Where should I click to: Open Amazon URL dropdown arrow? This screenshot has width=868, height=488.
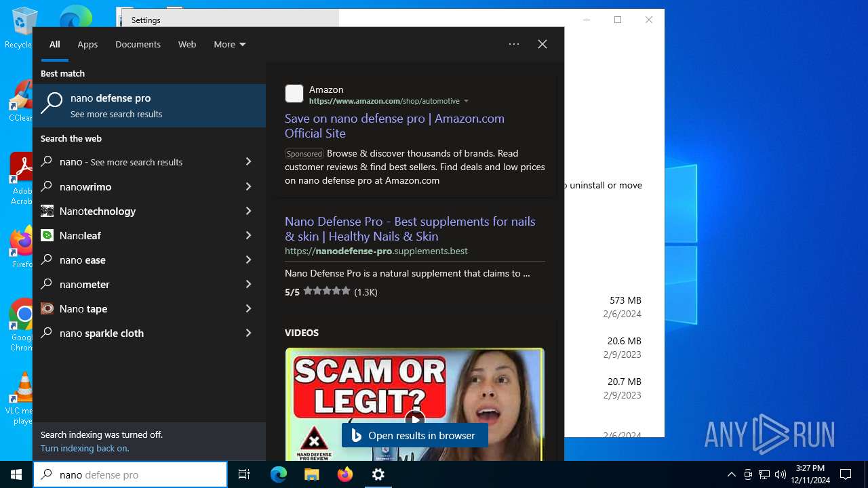coord(466,101)
